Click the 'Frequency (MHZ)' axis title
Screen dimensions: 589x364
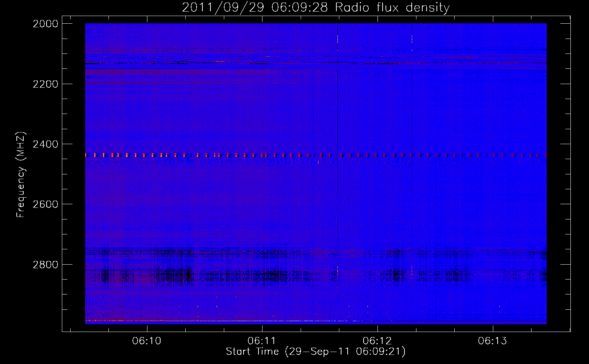pyautogui.click(x=21, y=175)
